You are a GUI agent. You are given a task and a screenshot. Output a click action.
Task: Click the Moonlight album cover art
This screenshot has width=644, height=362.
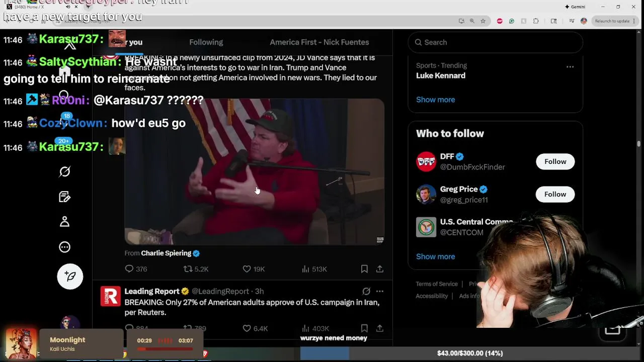tap(21, 344)
